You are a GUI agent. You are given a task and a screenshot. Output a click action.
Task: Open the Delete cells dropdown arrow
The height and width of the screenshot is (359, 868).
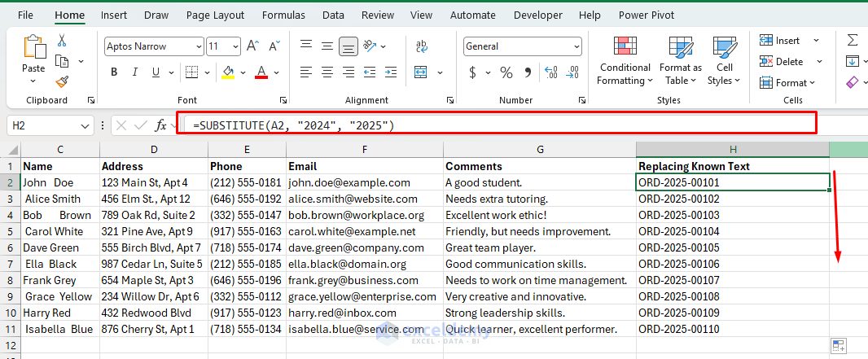point(819,61)
